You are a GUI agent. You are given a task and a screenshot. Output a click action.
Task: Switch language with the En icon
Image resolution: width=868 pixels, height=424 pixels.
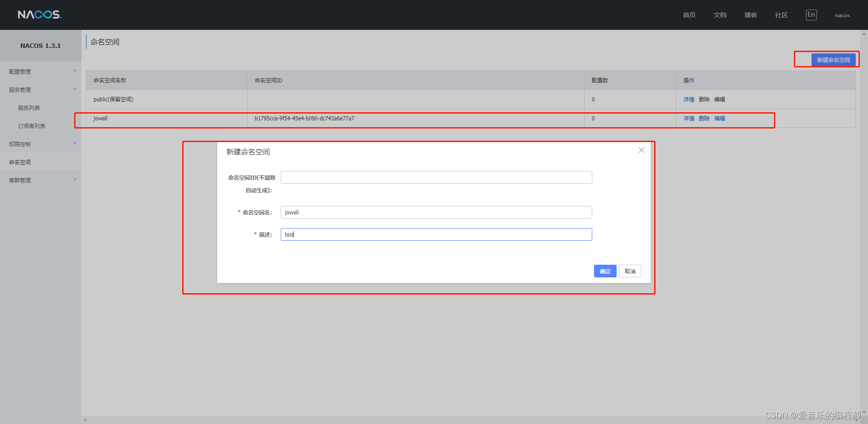pyautogui.click(x=811, y=15)
